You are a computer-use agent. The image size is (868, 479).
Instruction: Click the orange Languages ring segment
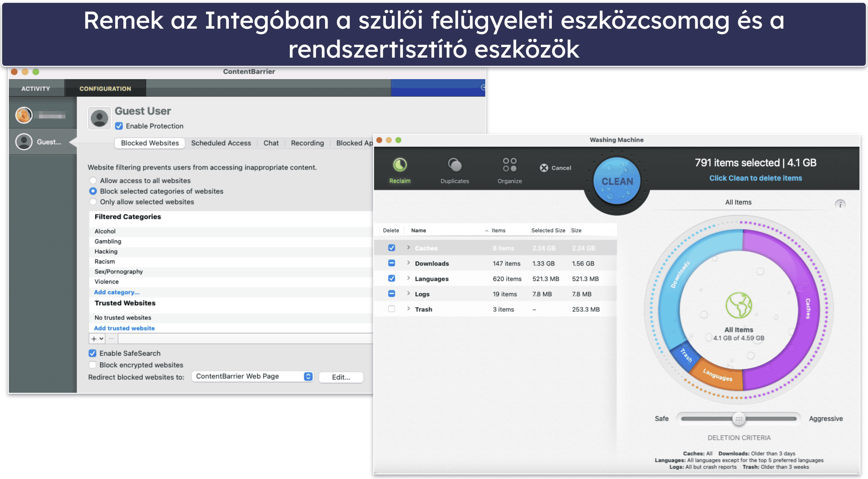pyautogui.click(x=718, y=375)
